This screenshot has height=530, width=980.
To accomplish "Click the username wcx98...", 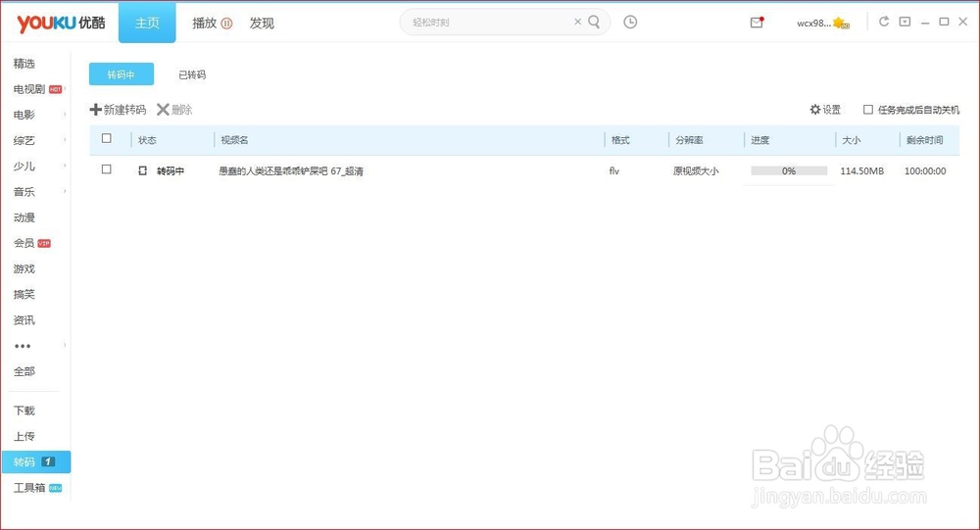I will pos(813,24).
